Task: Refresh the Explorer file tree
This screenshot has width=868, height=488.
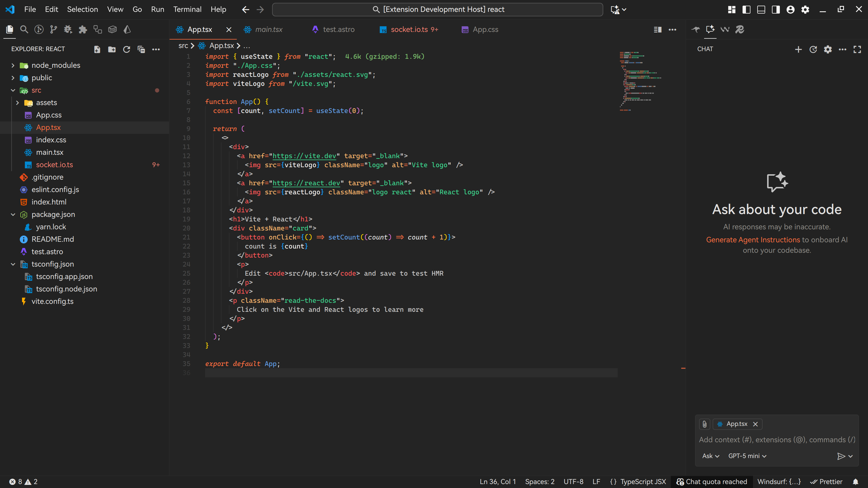Action: point(127,49)
